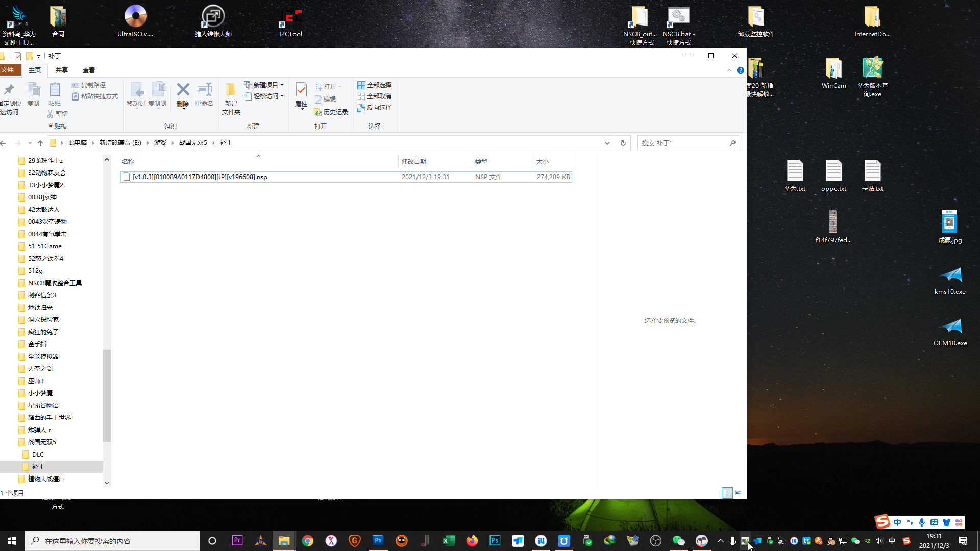Open the New item (新建项目) dropdown

pyautogui.click(x=264, y=85)
